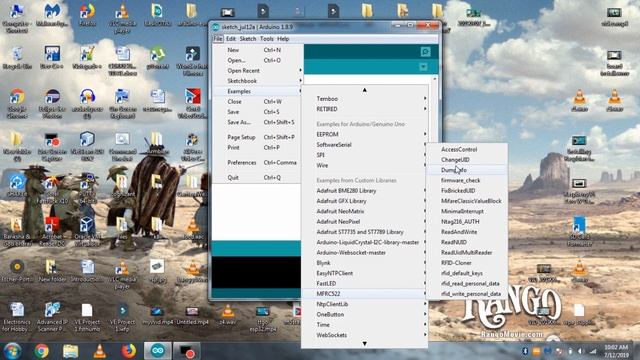Open the firmware_check example
This screenshot has height=360, width=640.
[x=467, y=180]
